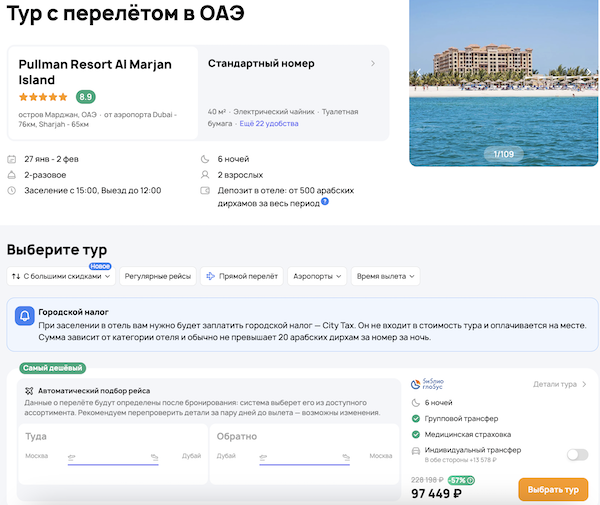
Task: Open the Время вылета dropdown
Action: coord(386,276)
